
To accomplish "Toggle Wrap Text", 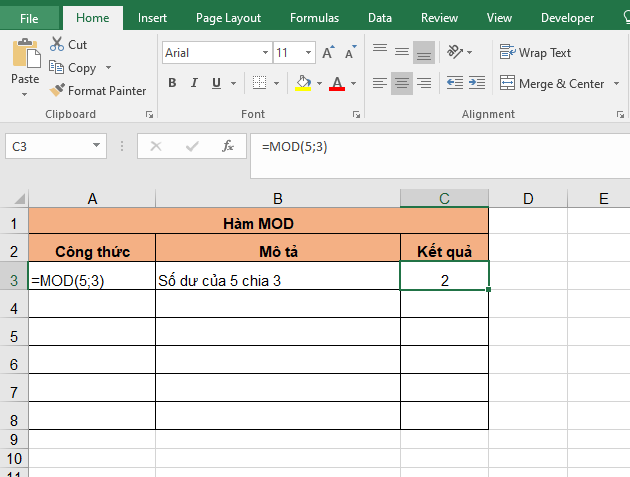I will coord(535,52).
